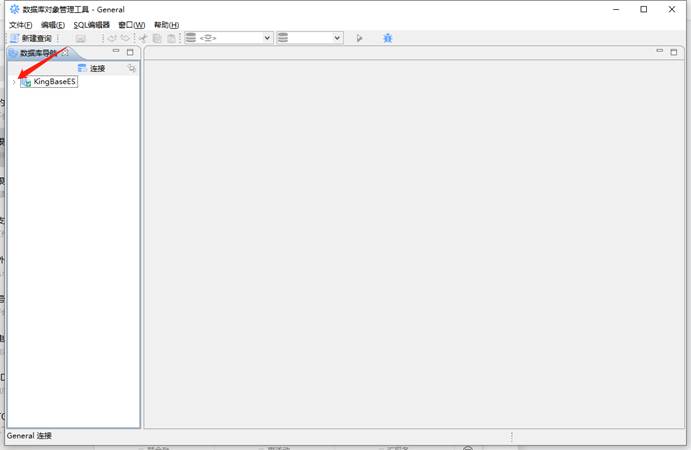Maximize the database navigator panel
The height and width of the screenshot is (450, 691).
click(130, 52)
